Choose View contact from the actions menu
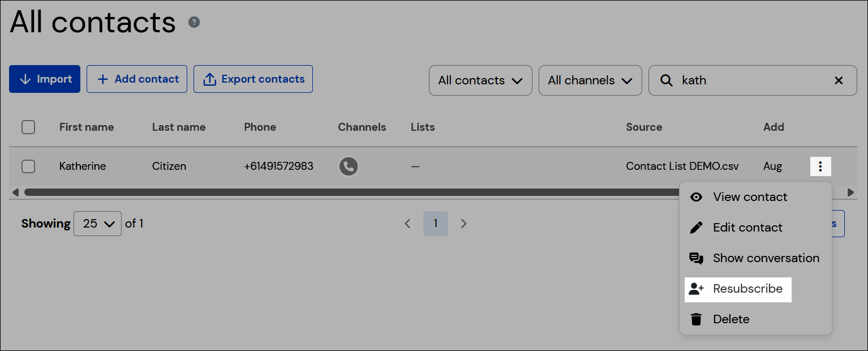The height and width of the screenshot is (351, 868). pos(750,196)
